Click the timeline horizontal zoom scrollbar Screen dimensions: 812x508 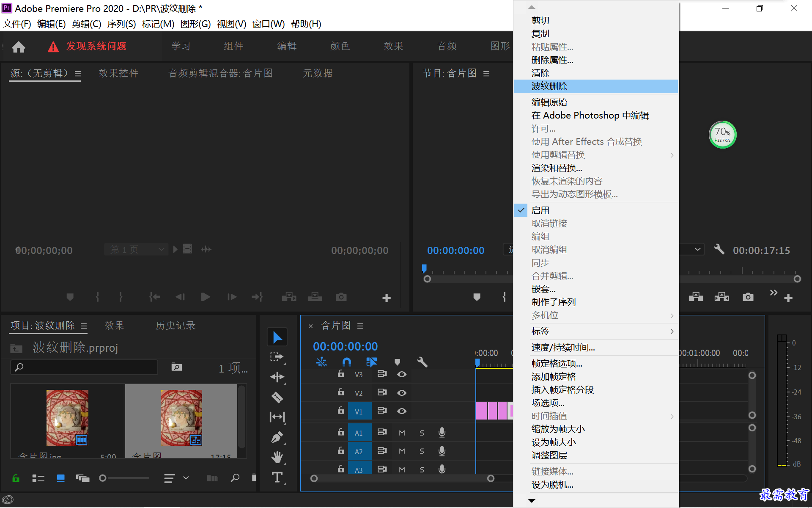point(402,478)
